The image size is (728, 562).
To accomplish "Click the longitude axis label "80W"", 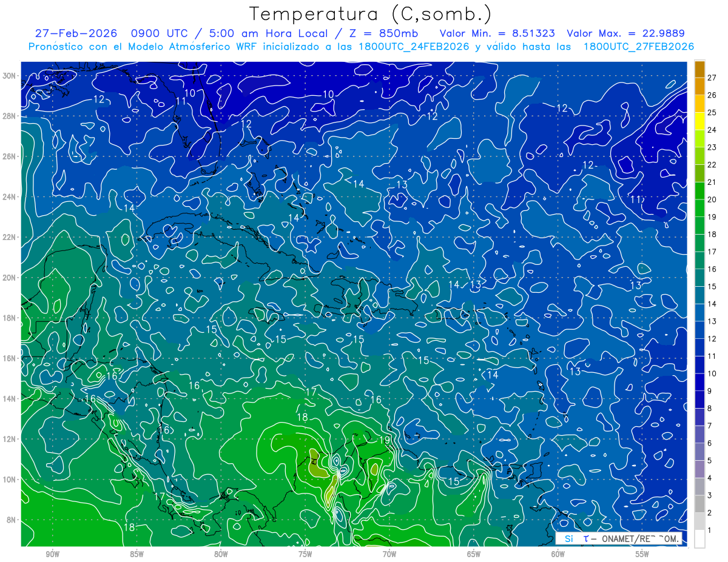I will (221, 554).
